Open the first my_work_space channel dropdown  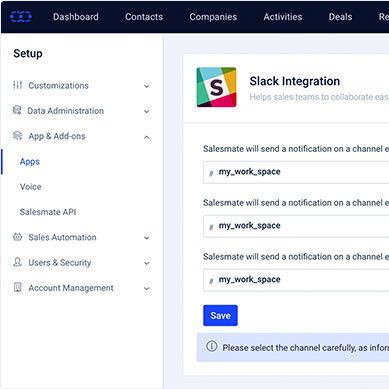pos(296,172)
